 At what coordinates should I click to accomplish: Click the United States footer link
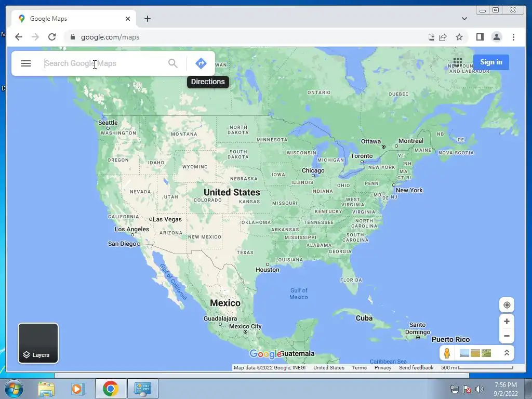coord(328,367)
